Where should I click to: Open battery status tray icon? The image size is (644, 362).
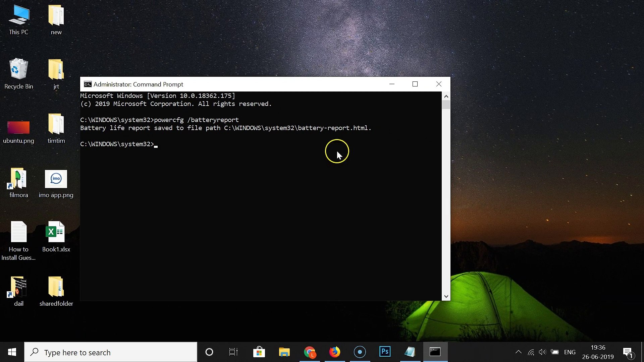point(555,352)
